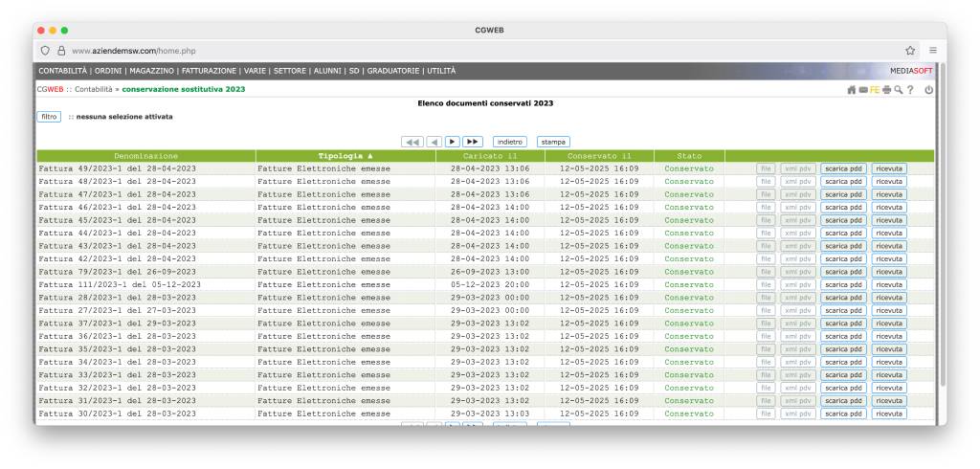Open the browser hamburger menu
This screenshot has height=469, width=980.
(932, 50)
